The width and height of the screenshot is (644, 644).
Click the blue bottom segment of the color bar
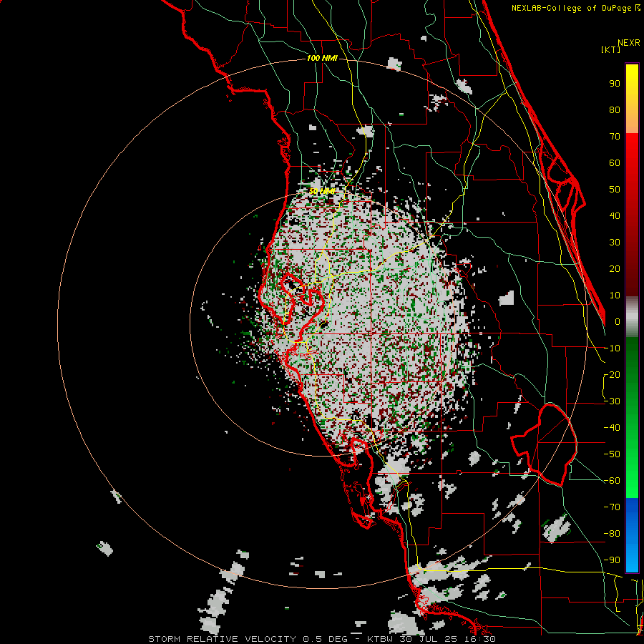tap(632, 535)
